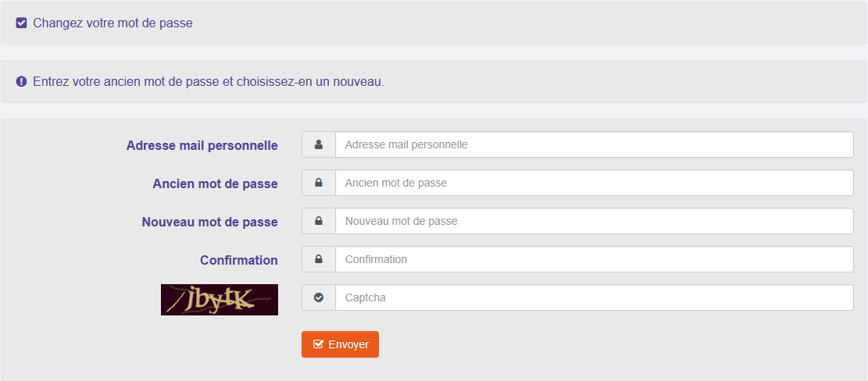Click the Confirmation label text
The width and height of the screenshot is (868, 381).
[x=238, y=260]
